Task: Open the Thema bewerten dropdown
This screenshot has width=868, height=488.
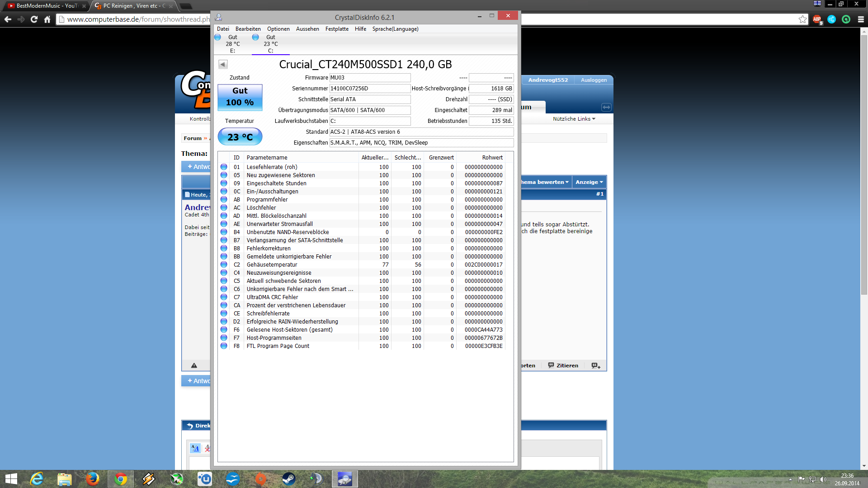Action: pos(544,182)
